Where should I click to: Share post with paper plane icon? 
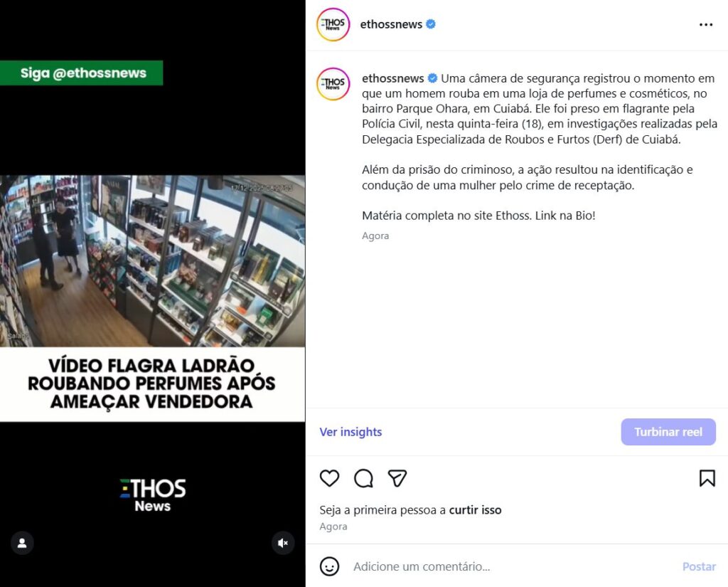[397, 478]
